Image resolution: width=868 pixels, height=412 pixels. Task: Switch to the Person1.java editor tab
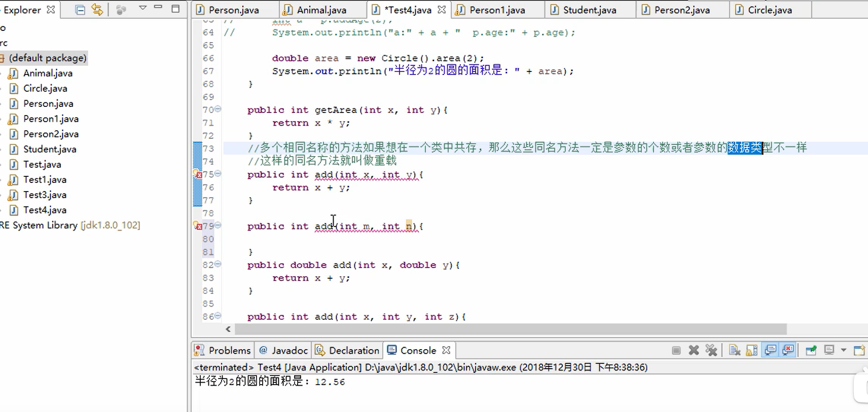[498, 10]
